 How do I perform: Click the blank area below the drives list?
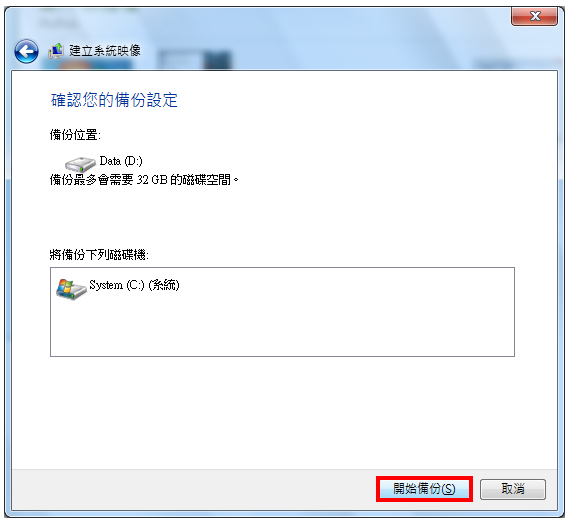coord(282,412)
